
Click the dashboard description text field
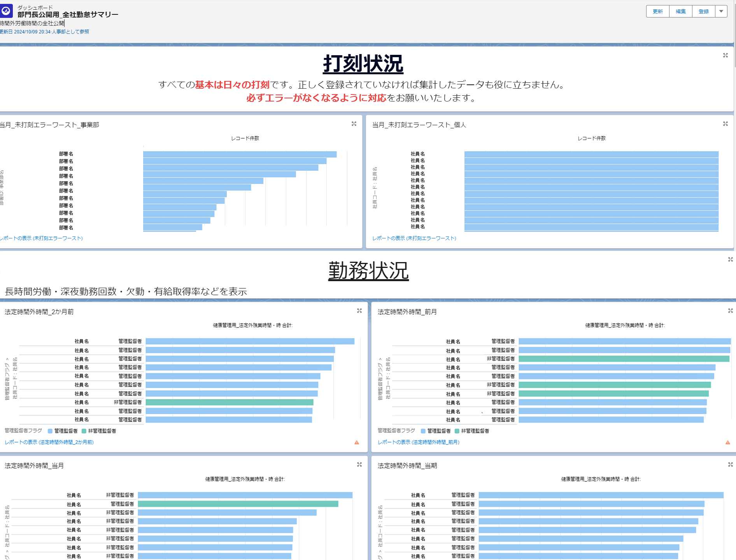pyautogui.click(x=32, y=23)
